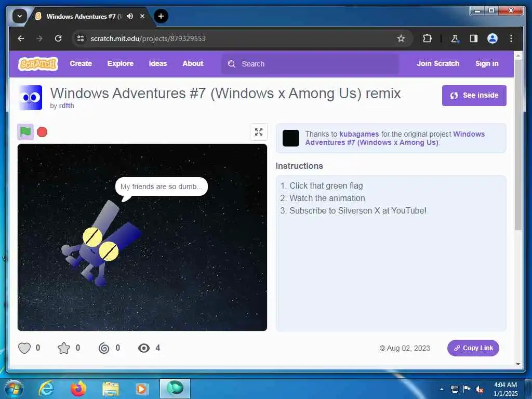Screen dimensions: 532x399
Task: Mute the tab with speaker icon
Action: (129, 16)
